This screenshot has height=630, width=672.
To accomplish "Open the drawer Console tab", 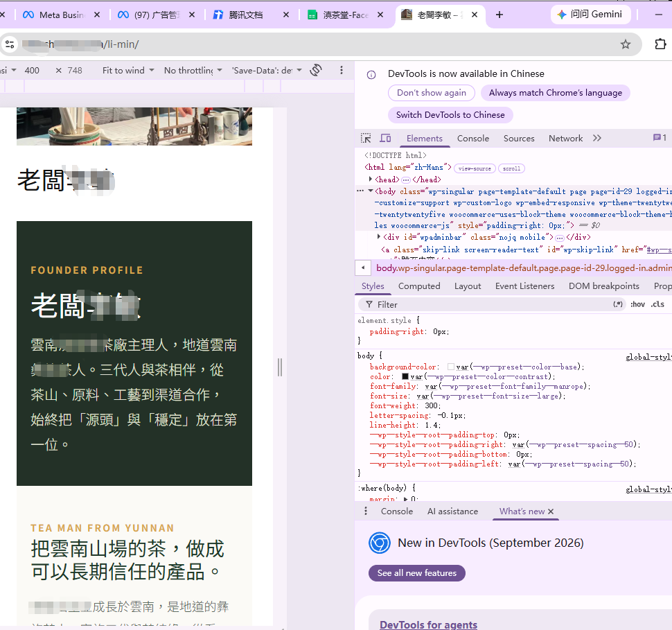I will [x=397, y=511].
